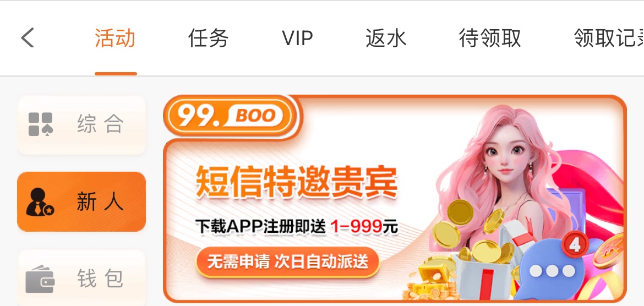
Task: Select the 新人 sidebar category
Action: tap(81, 201)
